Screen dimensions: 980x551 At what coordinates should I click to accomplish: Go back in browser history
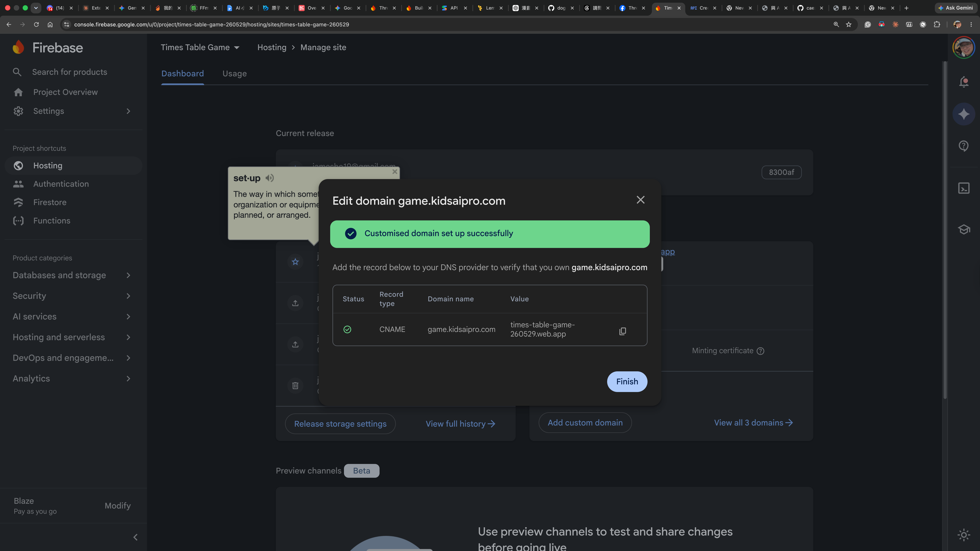9,24
